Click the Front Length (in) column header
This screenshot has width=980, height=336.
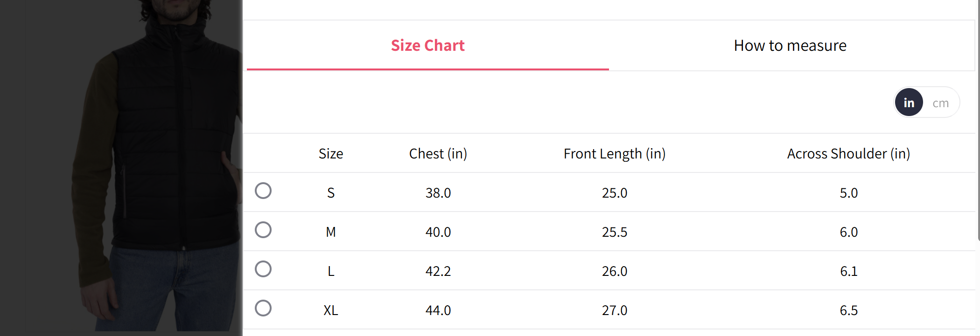tap(614, 154)
